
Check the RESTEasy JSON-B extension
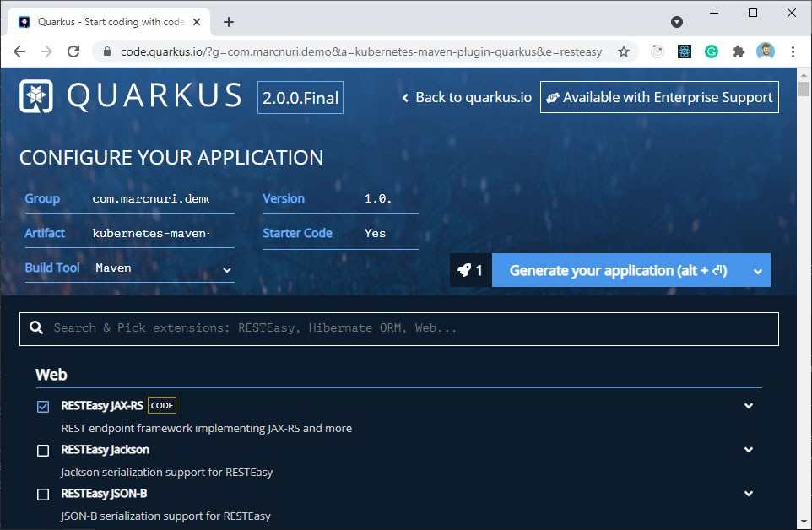[43, 495]
